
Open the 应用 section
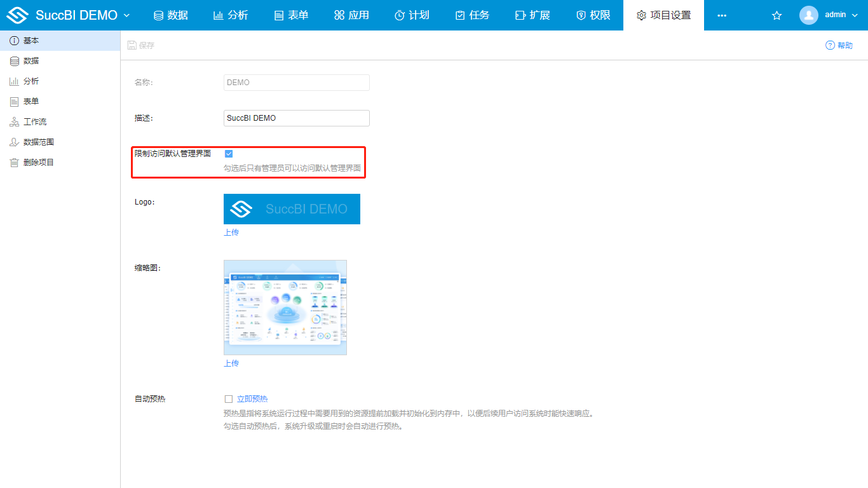pos(351,15)
